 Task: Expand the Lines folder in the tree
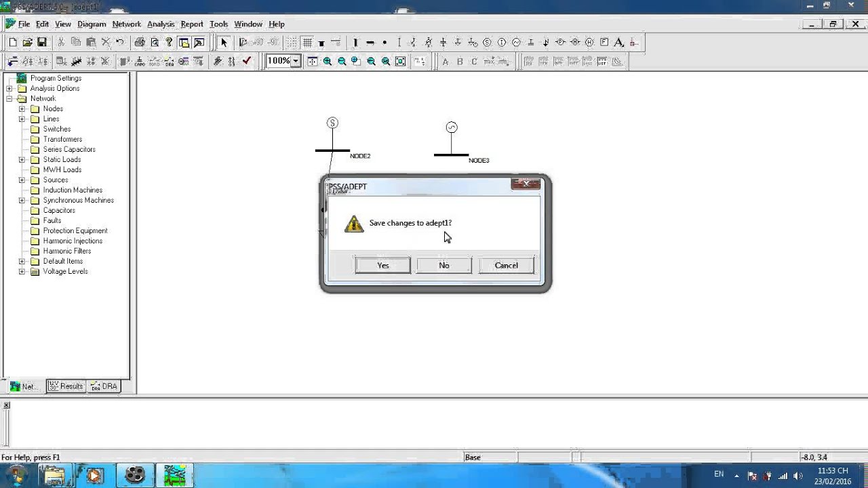pos(22,119)
